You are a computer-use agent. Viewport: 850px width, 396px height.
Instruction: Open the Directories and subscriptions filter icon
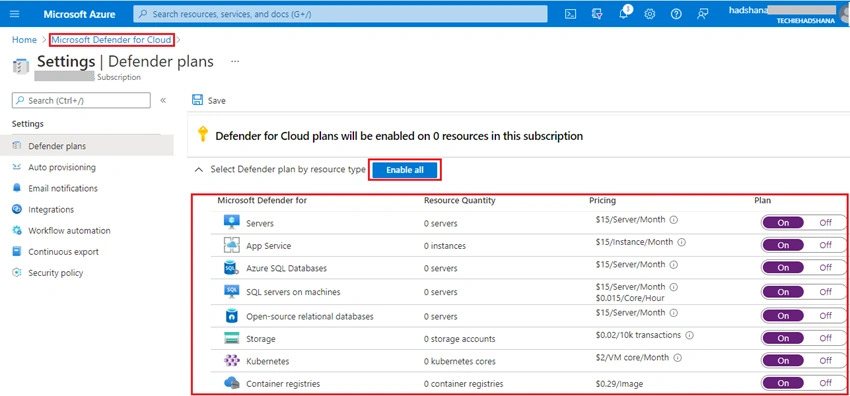click(x=597, y=15)
